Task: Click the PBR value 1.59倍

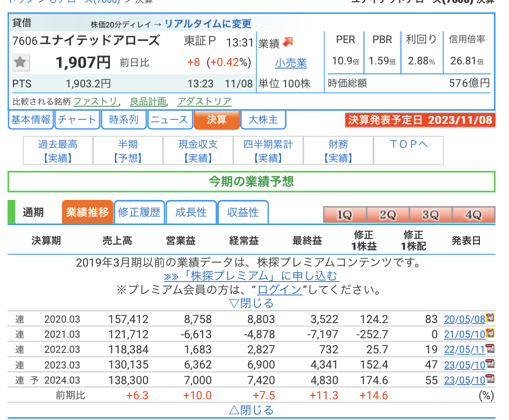Action: [382, 60]
